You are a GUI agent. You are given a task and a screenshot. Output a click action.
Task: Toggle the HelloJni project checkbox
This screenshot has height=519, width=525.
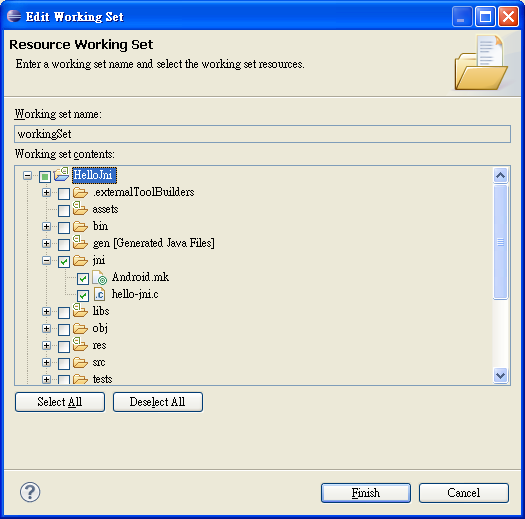tap(45, 176)
